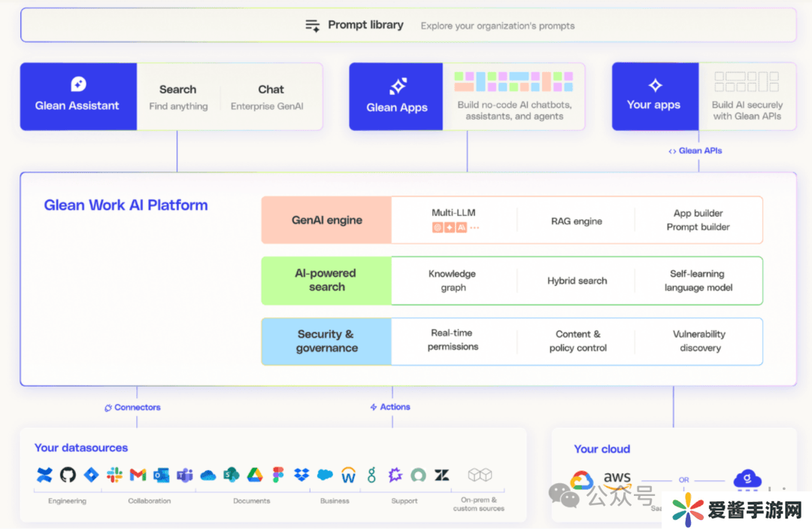Select the Slack datasource icon

coord(114,475)
